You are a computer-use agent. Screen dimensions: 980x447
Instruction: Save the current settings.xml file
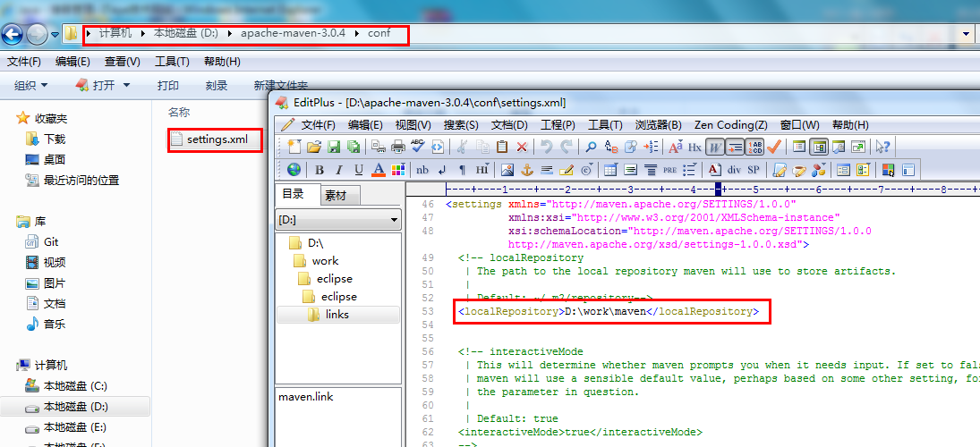[x=334, y=147]
